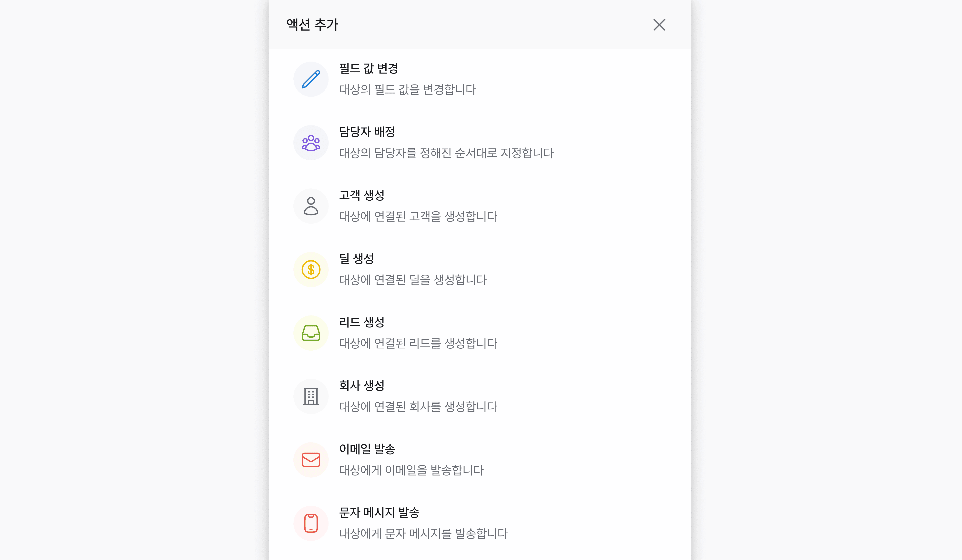Pick the 회사 생성 action title
This screenshot has height=560, width=962.
(x=361, y=385)
